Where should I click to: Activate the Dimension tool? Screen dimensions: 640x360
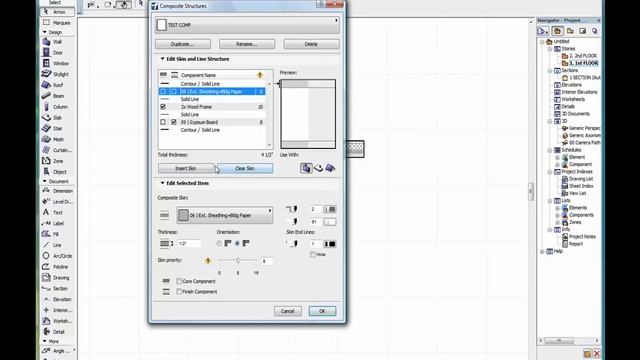pyautogui.click(x=57, y=191)
